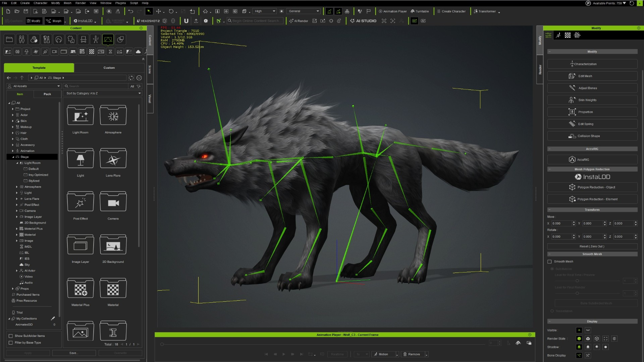
Task: Click the Home camera view icon
Action: 205,11
